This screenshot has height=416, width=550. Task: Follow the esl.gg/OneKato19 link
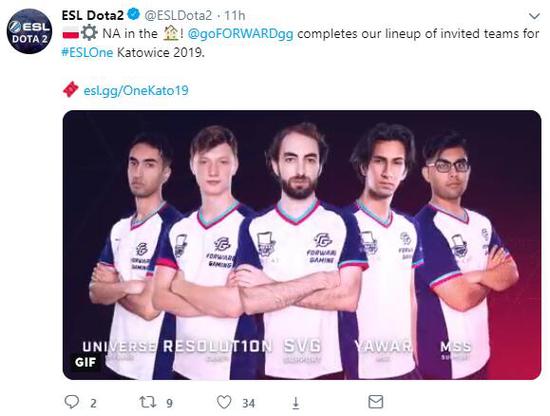(x=136, y=90)
